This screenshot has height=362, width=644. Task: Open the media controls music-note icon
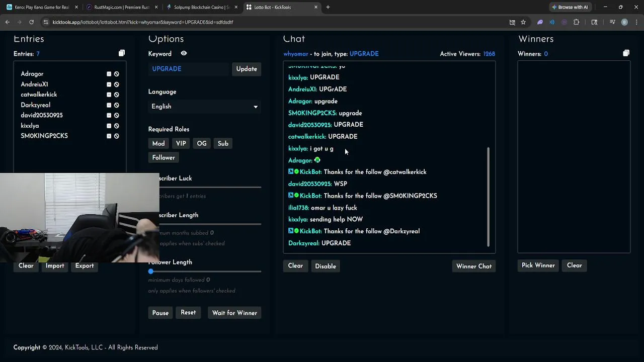[612, 22]
